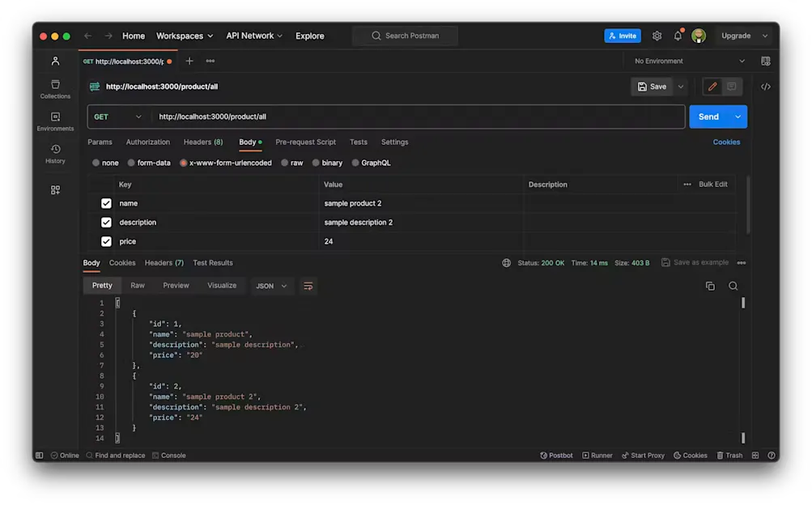Image resolution: width=812 pixels, height=505 pixels.
Task: Add a new request tab with plus
Action: [189, 61]
